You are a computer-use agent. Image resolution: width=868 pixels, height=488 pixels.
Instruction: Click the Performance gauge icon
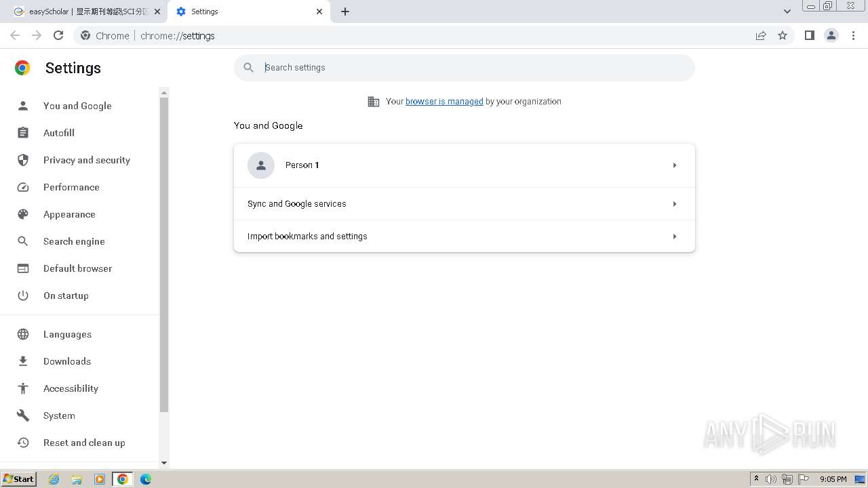[23, 187]
